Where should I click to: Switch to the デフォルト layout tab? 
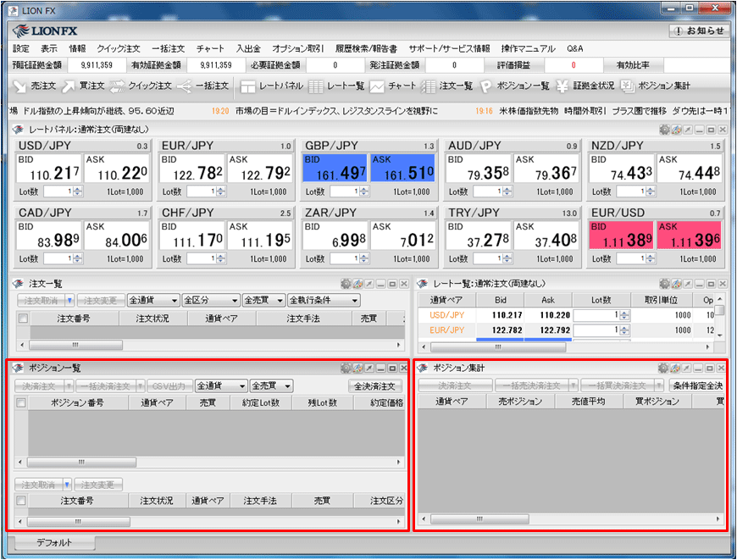pyautogui.click(x=54, y=542)
